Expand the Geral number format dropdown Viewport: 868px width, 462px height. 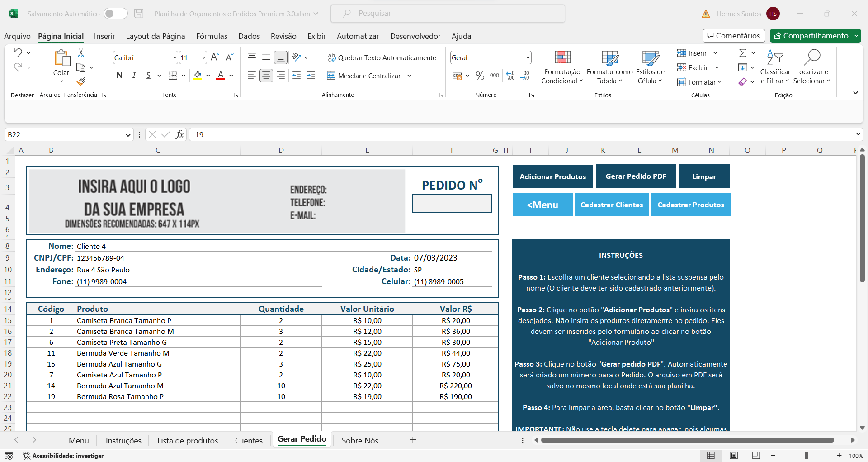coord(528,57)
